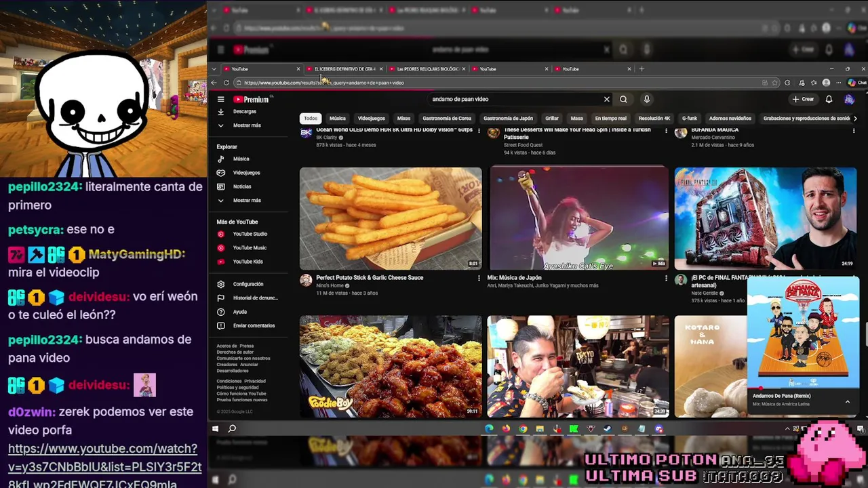Click Nino's Home channel avatar
The image size is (868, 488).
[x=306, y=280]
